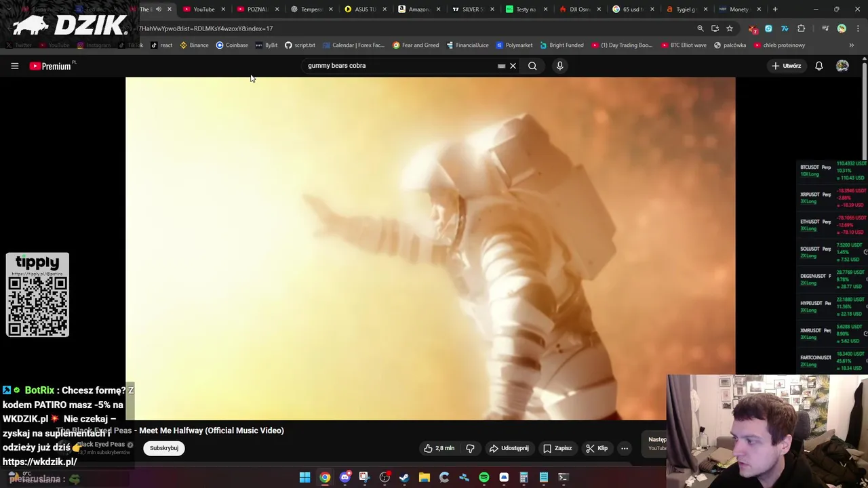The image size is (868, 488).
Task: Install app via address bar icon
Action: [715, 28]
